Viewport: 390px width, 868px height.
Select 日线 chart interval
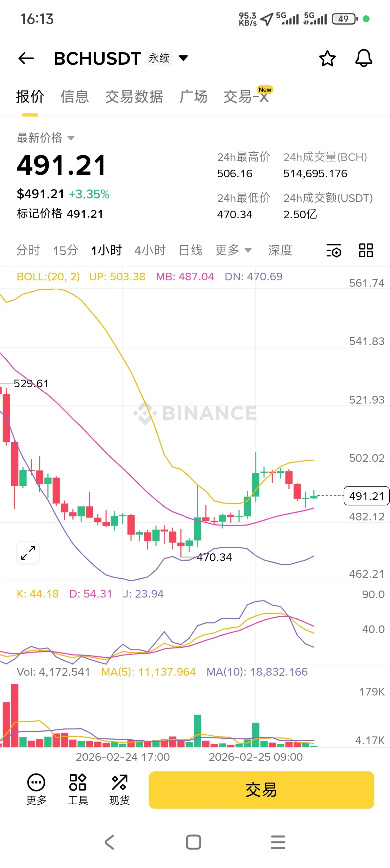point(191,250)
